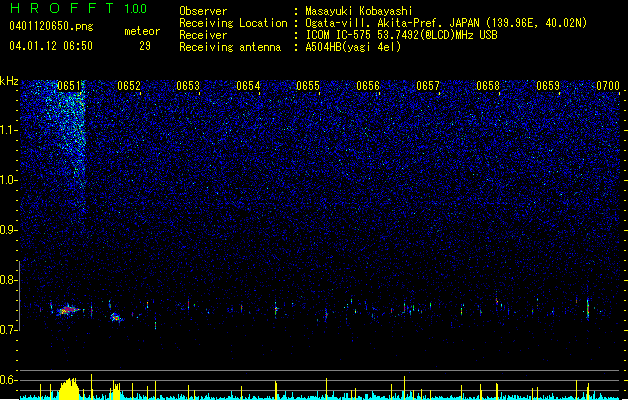629x400 pixels.
Task: Select the filename 0401120650.png
Action: pos(51,26)
